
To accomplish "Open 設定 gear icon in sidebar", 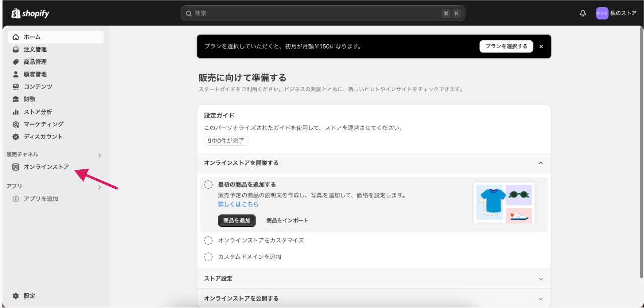I will pyautogui.click(x=16, y=296).
